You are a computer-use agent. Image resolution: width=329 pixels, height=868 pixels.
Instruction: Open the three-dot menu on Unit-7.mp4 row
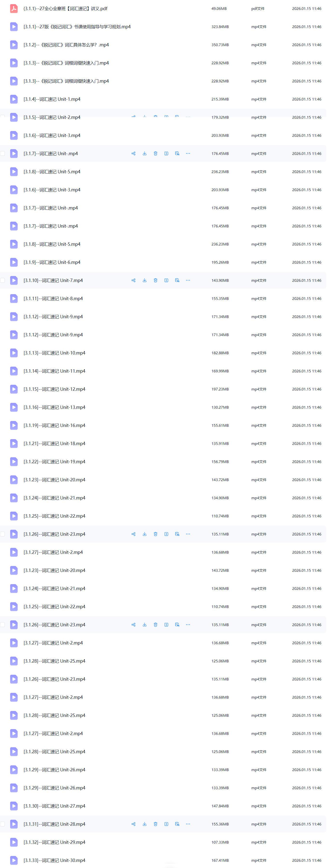point(188,280)
